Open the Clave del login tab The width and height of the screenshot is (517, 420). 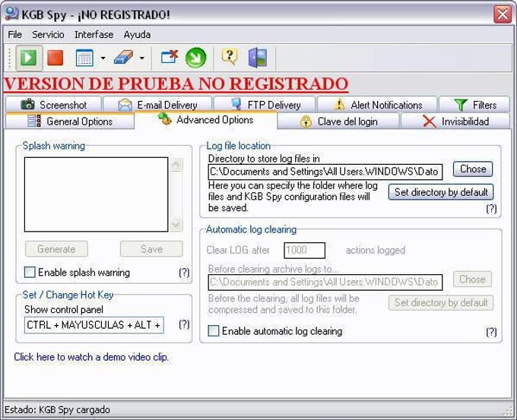338,122
